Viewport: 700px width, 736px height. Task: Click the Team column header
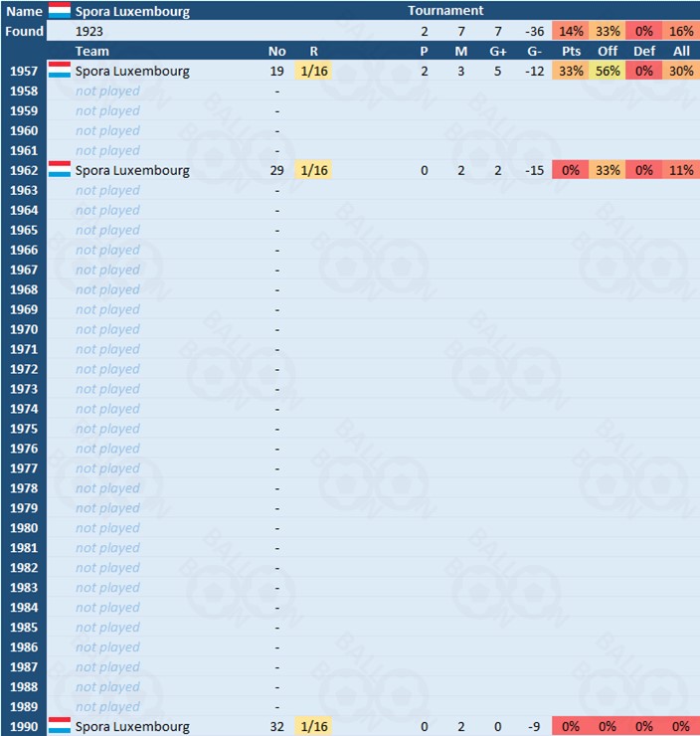(x=92, y=51)
